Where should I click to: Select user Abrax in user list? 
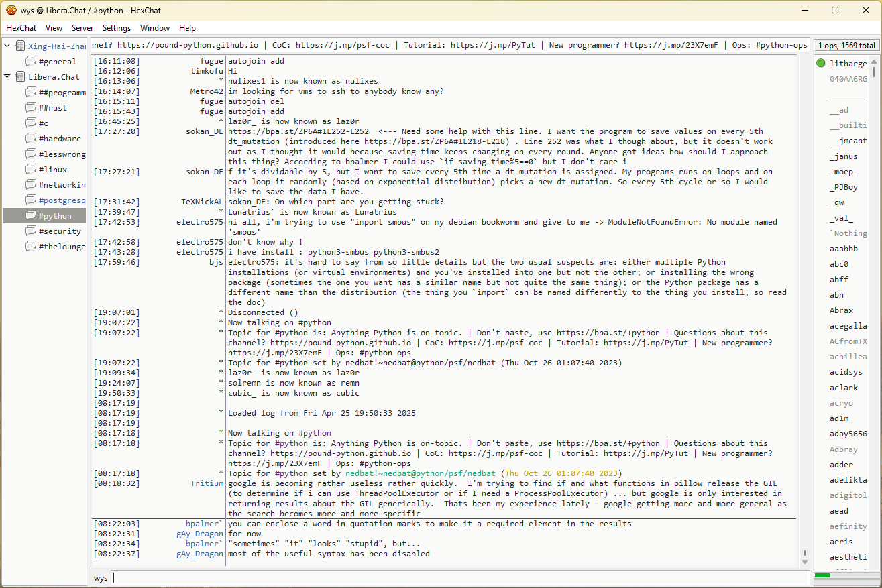[x=841, y=310]
